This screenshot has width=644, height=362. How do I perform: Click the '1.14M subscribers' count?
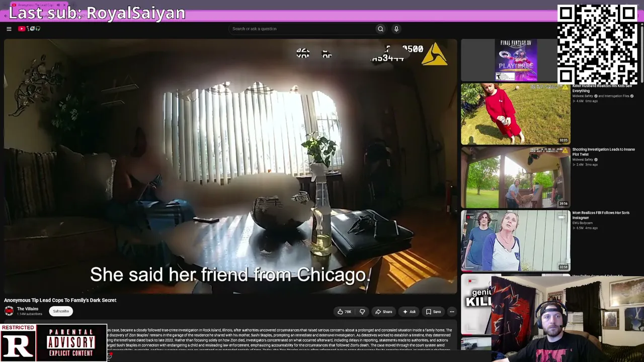[x=30, y=314]
